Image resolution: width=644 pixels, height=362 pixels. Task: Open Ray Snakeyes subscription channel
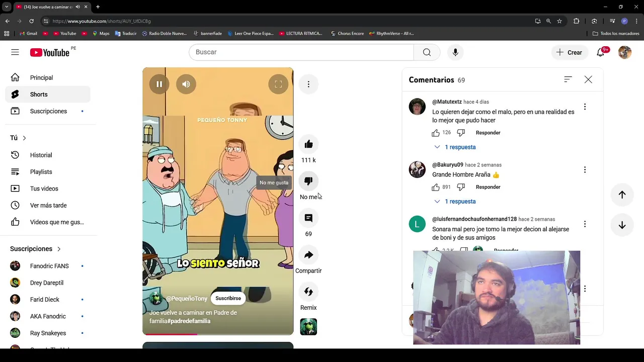[x=48, y=333]
